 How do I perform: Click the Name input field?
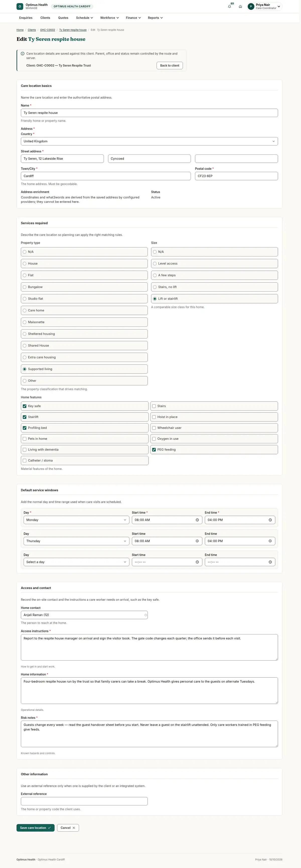pyautogui.click(x=149, y=113)
